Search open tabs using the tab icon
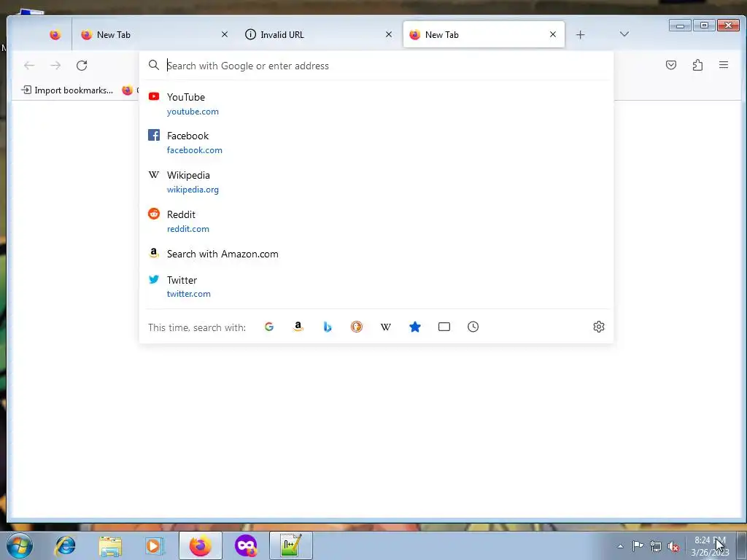The height and width of the screenshot is (560, 747). [444, 327]
